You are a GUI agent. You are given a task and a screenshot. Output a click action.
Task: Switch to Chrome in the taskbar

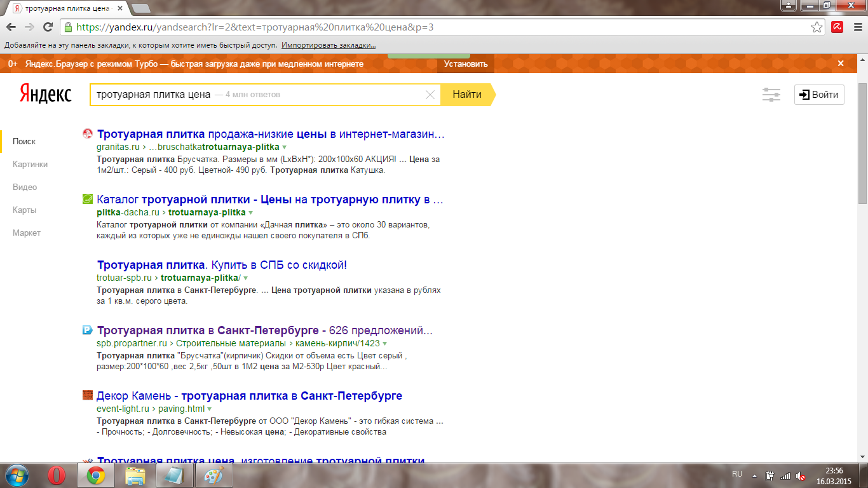click(96, 475)
